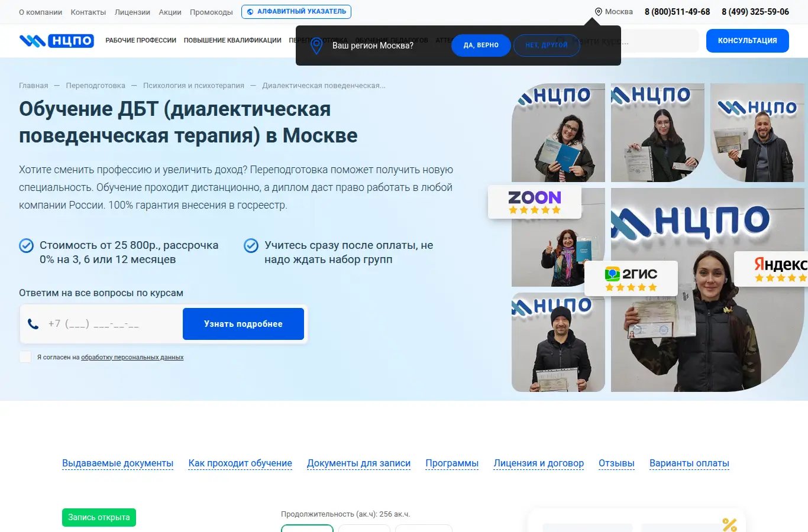
Task: Click the НЦПО logo in the header
Action: click(x=57, y=41)
